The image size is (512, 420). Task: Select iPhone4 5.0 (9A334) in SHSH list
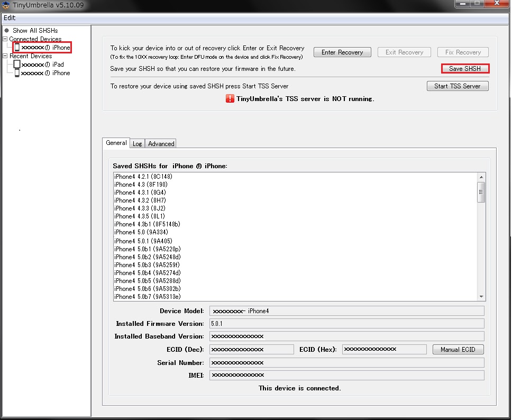pos(143,233)
